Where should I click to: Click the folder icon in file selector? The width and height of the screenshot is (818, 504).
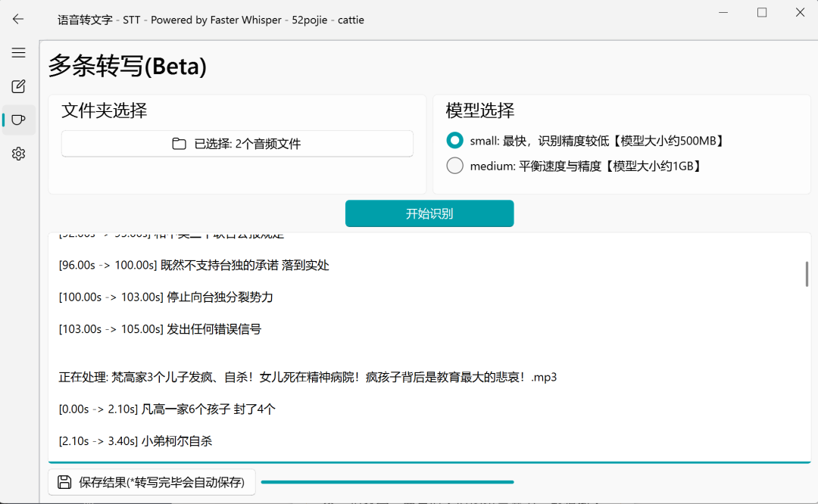click(x=179, y=144)
